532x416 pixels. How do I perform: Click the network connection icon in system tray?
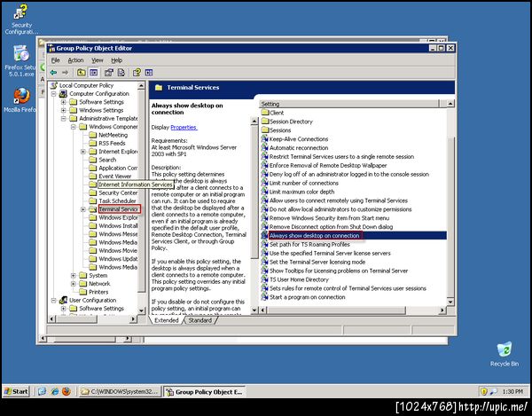(494, 391)
